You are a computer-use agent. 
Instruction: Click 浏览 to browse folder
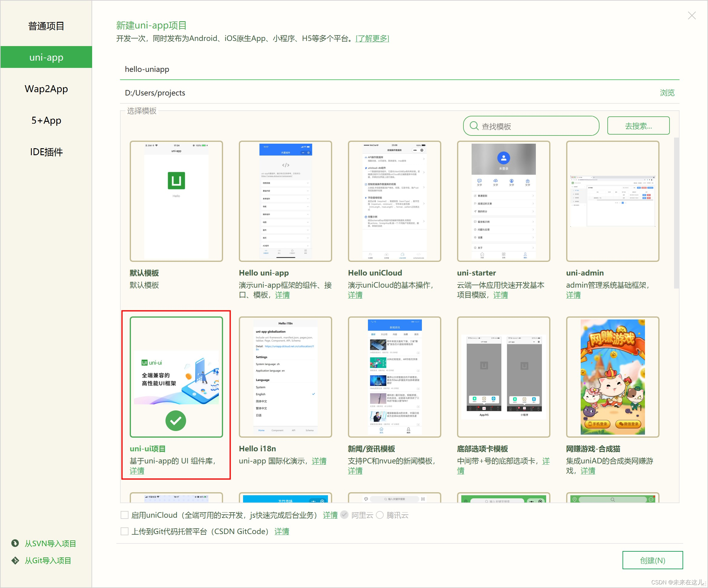pyautogui.click(x=667, y=93)
